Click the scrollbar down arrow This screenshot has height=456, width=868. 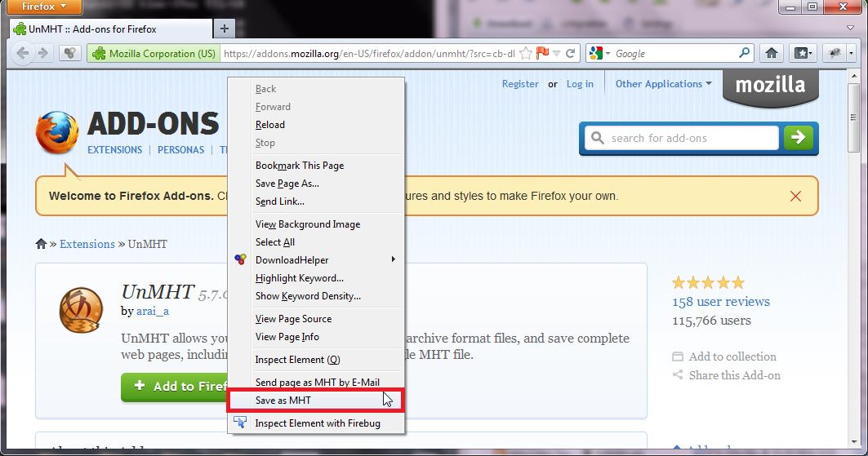[x=853, y=441]
